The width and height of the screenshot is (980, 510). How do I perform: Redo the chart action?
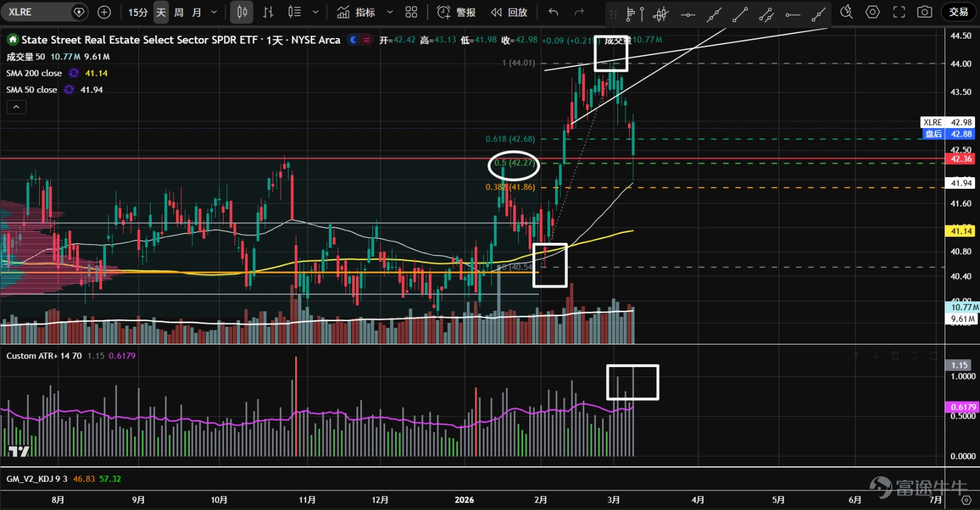(x=579, y=12)
